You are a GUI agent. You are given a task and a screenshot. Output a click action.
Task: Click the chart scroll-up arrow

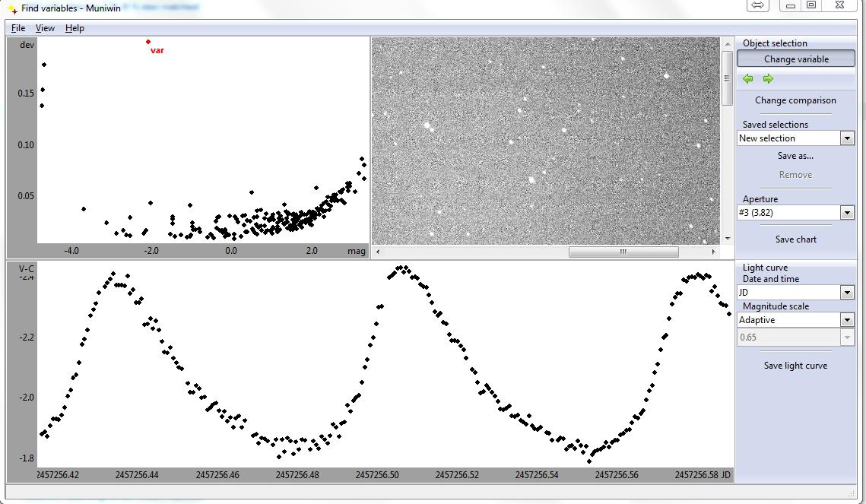[x=727, y=43]
